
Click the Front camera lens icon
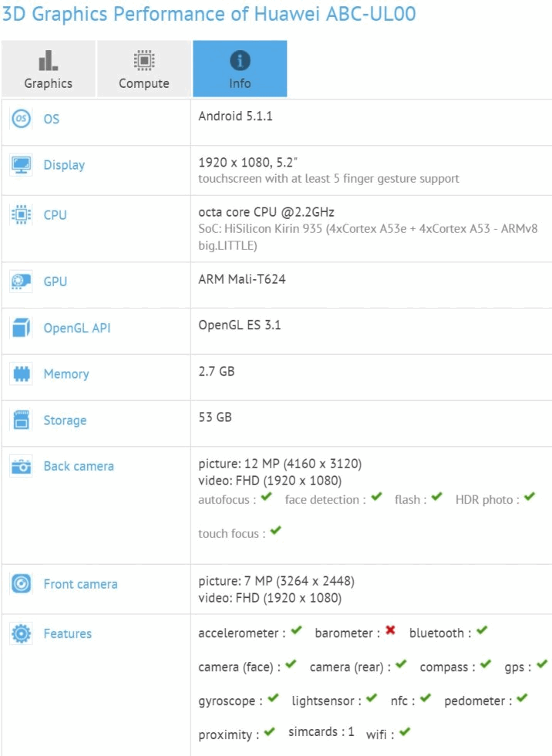pyautogui.click(x=21, y=584)
